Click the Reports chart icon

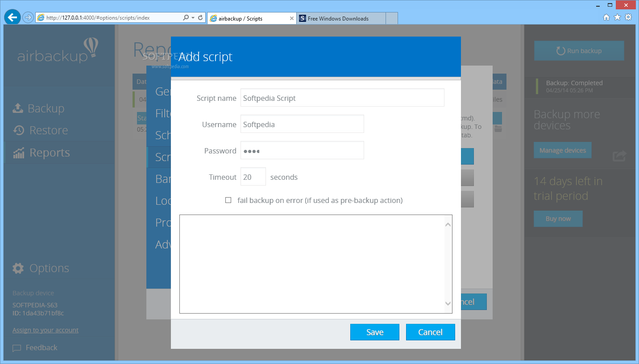point(19,153)
